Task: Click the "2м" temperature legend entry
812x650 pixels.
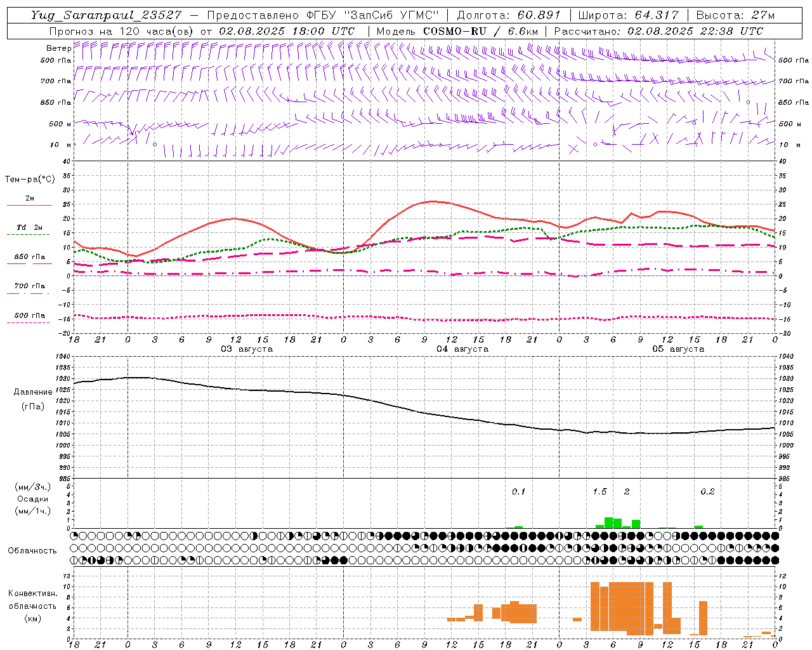Action: (30, 198)
